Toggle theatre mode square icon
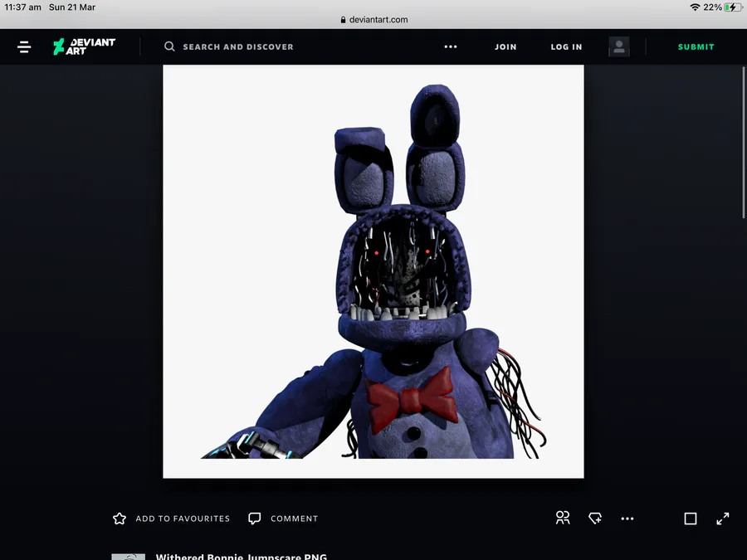The image size is (747, 560). pyautogui.click(x=691, y=519)
